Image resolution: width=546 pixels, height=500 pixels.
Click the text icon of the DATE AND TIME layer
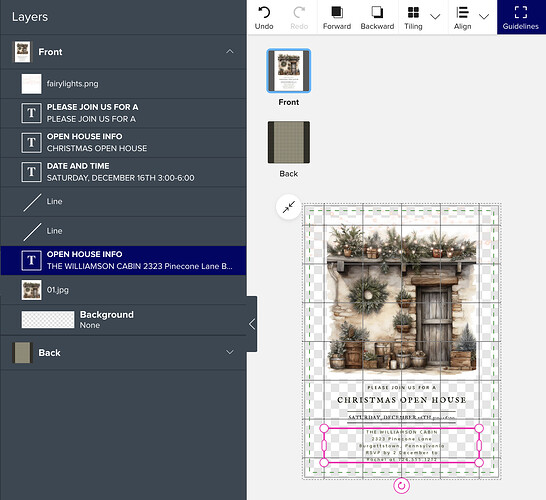coord(31,172)
